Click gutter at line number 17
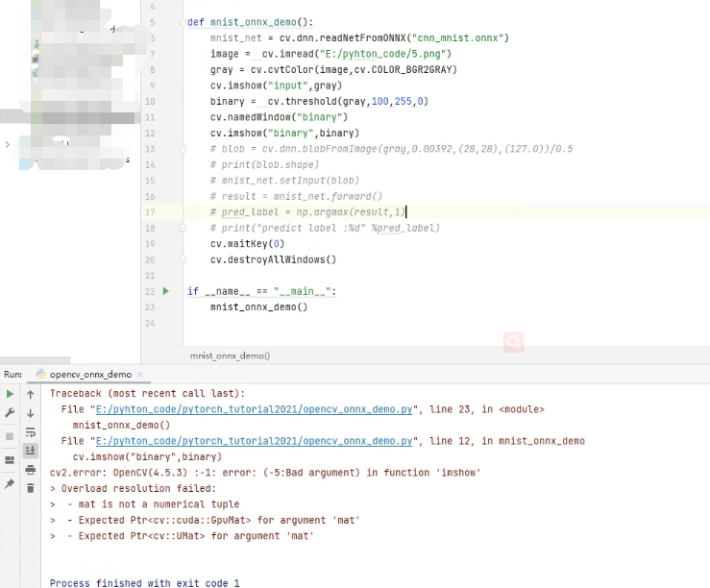This screenshot has width=710, height=588. [x=150, y=212]
